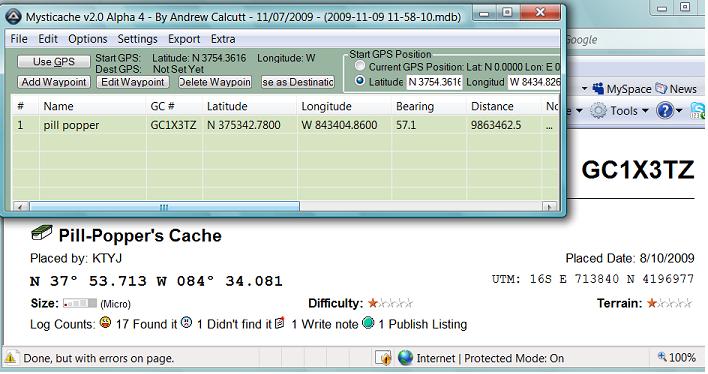
Task: Click the MySpace icon in browser toolbar
Action: [598, 89]
